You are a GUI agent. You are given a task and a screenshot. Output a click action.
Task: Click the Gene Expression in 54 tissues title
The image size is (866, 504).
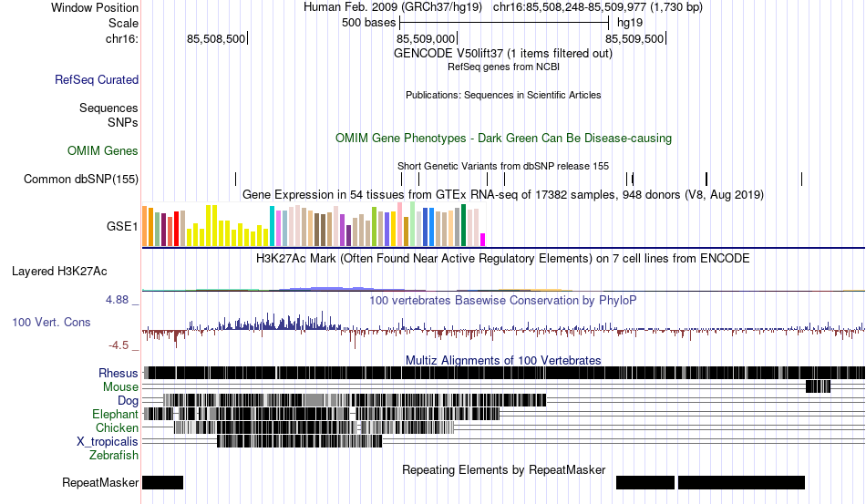(x=503, y=195)
